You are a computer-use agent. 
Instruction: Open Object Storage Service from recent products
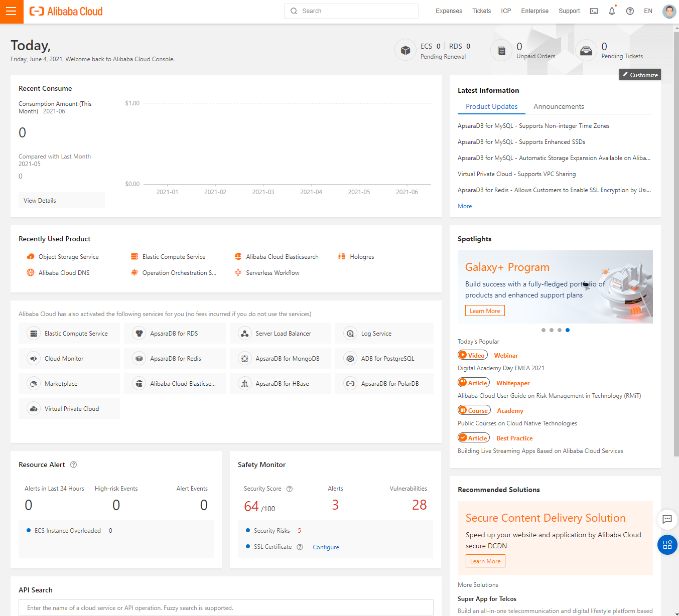(x=63, y=257)
